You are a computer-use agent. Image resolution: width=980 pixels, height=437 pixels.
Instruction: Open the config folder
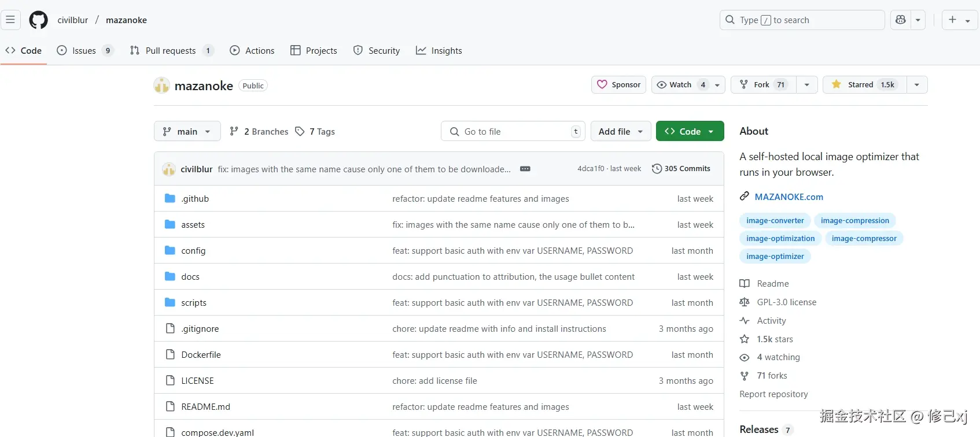click(x=193, y=250)
